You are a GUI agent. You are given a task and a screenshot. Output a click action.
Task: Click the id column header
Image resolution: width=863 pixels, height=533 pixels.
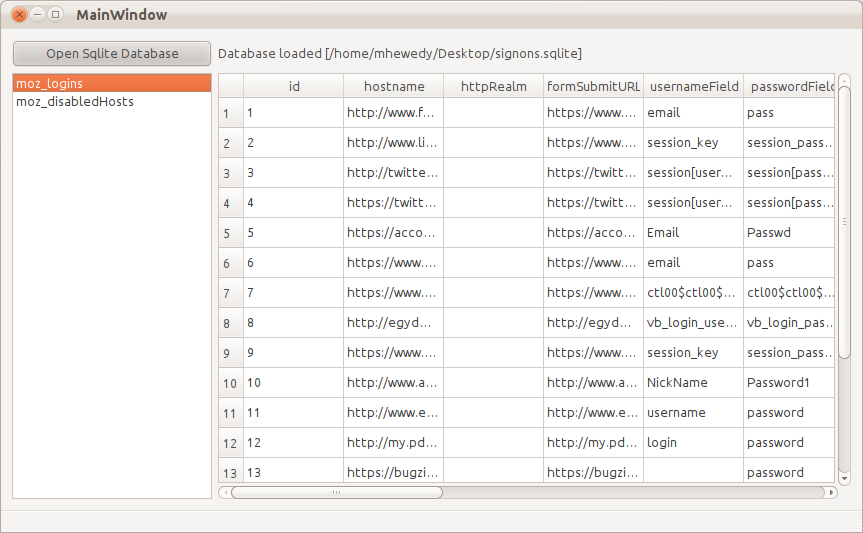294,86
